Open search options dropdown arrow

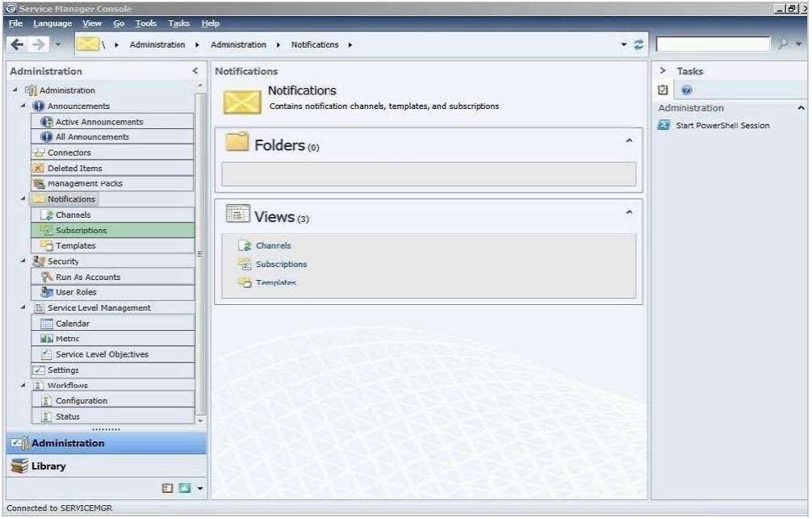point(798,44)
